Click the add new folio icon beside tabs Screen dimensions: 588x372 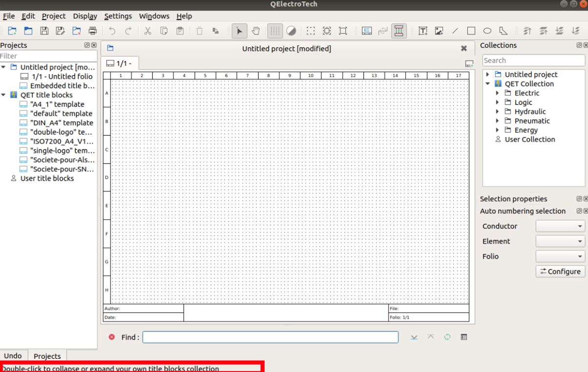pyautogui.click(x=469, y=64)
